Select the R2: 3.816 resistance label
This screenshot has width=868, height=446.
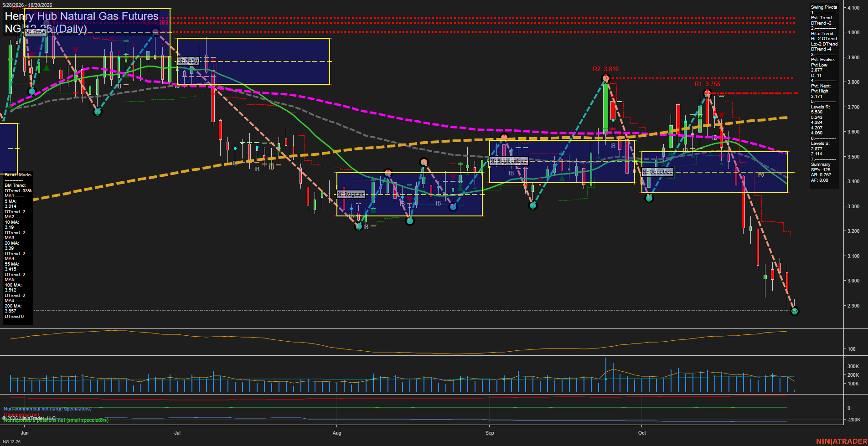[x=605, y=69]
